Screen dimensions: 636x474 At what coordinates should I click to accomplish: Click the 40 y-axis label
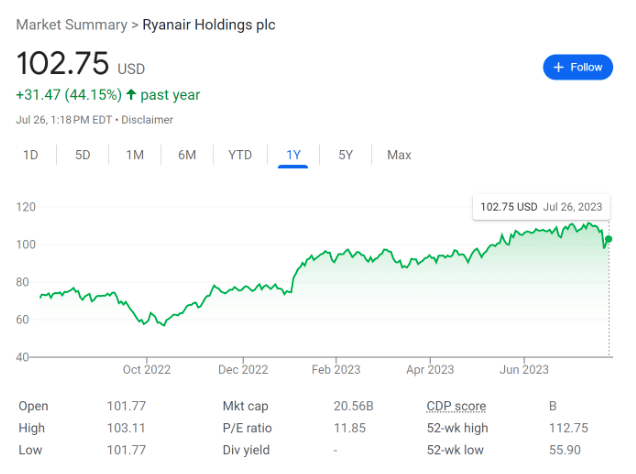tap(22, 357)
